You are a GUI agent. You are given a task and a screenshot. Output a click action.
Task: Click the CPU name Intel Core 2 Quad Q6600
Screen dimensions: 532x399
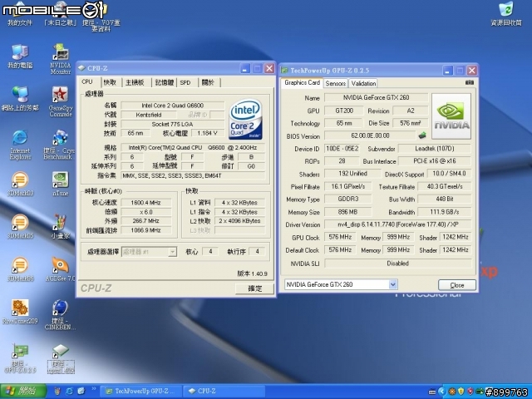(x=172, y=106)
